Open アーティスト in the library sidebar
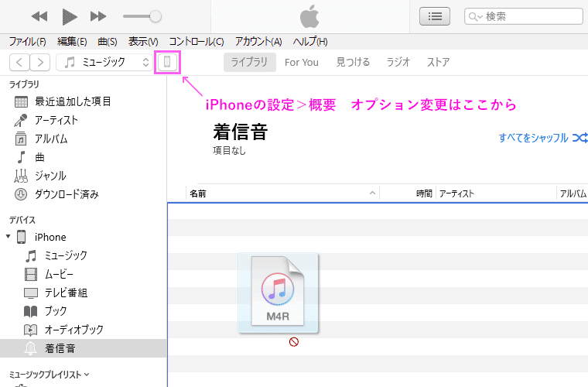588x387 pixels. pos(56,120)
